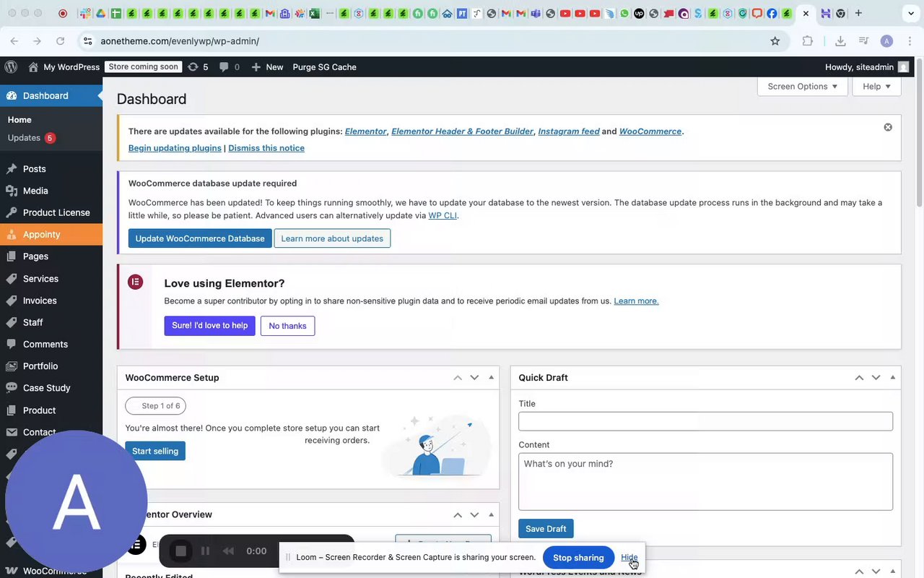Click Dismiss this notice link
924x578 pixels.
pos(266,147)
